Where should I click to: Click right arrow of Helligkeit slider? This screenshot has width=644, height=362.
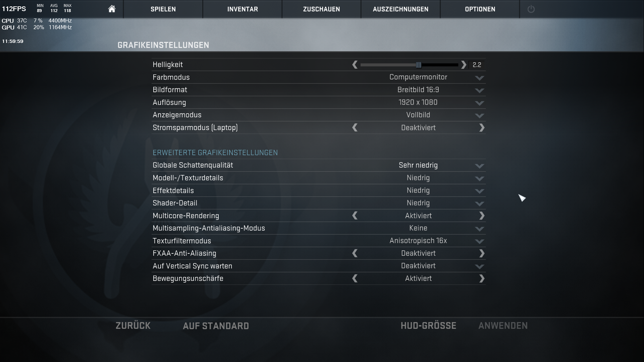[464, 65]
